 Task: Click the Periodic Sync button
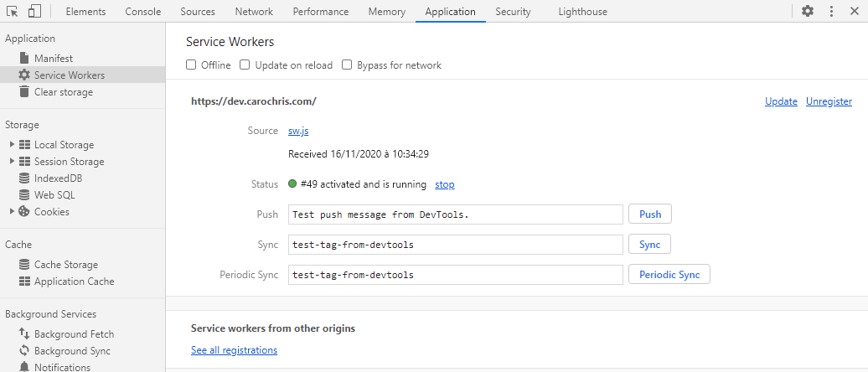click(x=669, y=275)
